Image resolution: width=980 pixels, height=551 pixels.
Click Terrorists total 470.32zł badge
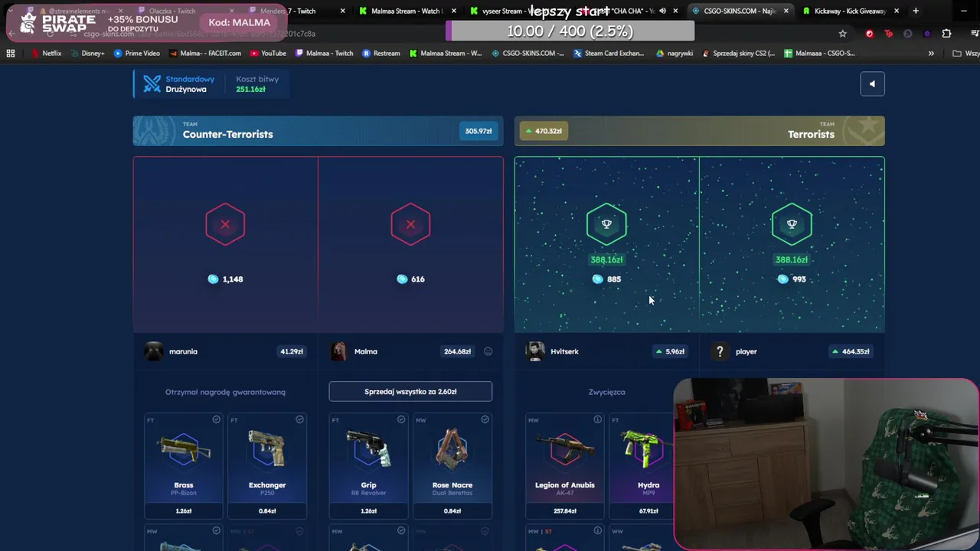pyautogui.click(x=544, y=131)
